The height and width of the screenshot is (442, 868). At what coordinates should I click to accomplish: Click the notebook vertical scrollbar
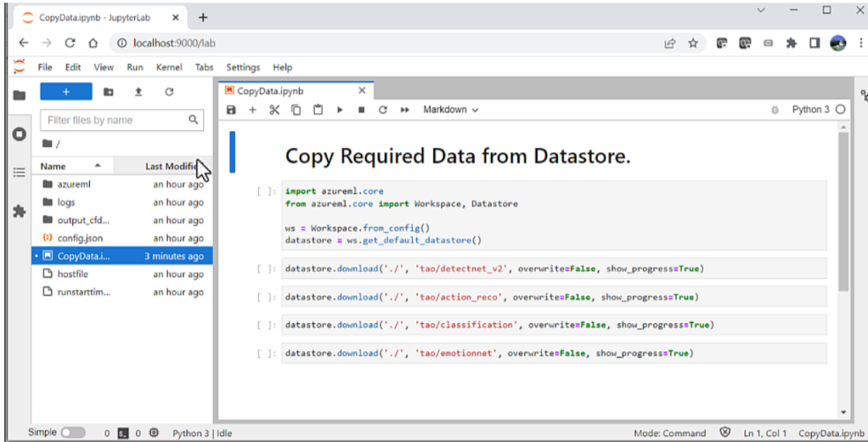842,211
